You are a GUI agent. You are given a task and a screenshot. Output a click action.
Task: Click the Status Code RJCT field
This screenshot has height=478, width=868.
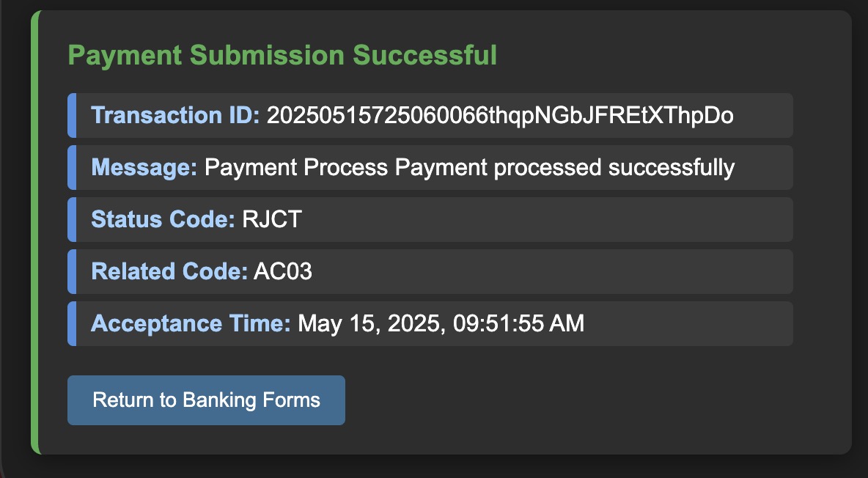[x=430, y=219]
